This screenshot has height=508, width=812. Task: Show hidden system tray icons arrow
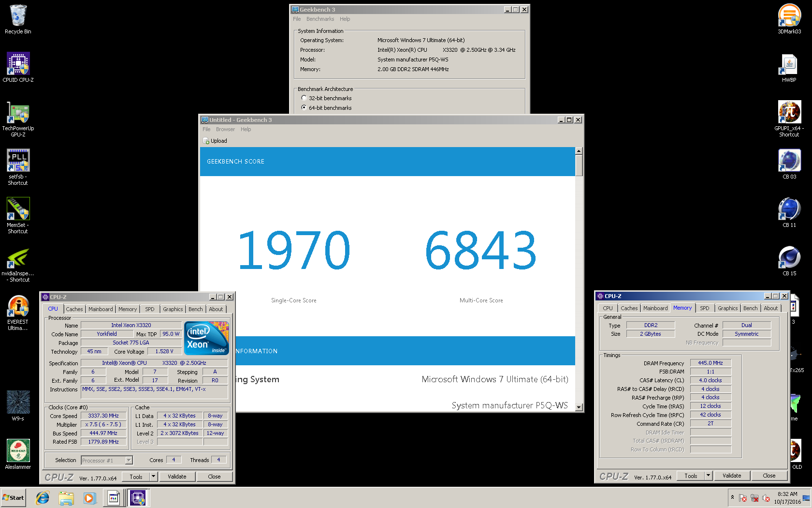[x=732, y=497]
